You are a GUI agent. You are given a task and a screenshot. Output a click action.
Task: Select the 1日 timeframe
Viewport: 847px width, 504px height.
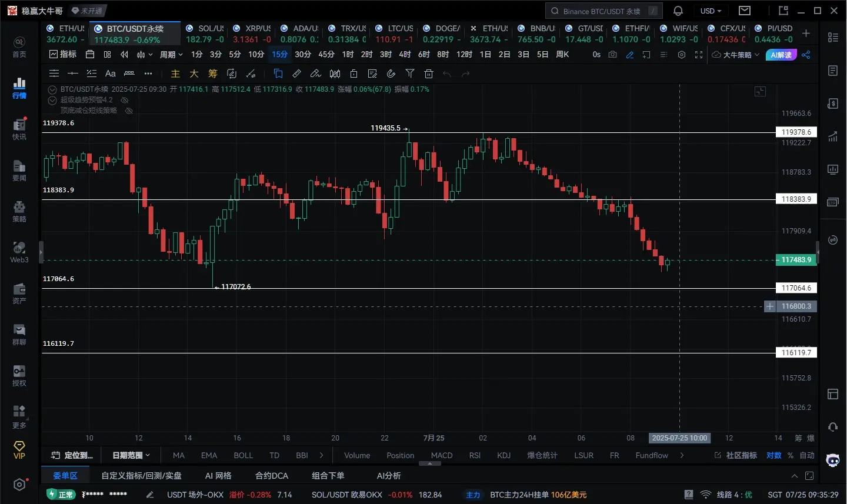coord(485,55)
